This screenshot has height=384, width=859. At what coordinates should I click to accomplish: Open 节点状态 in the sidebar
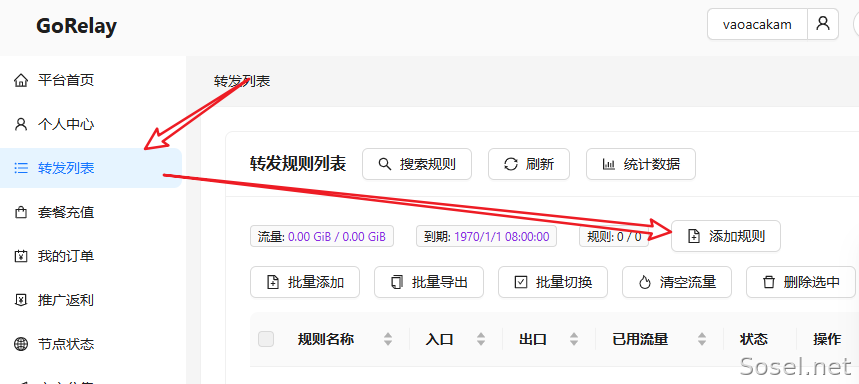(91, 344)
